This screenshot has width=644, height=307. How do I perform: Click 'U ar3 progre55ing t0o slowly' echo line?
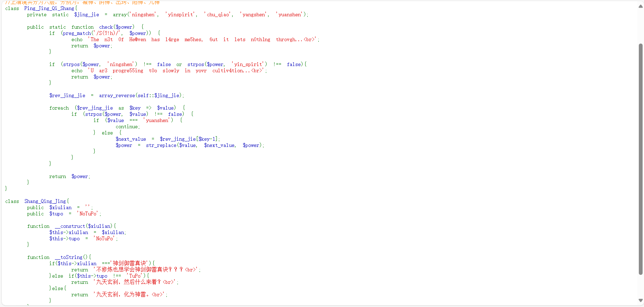(169, 71)
